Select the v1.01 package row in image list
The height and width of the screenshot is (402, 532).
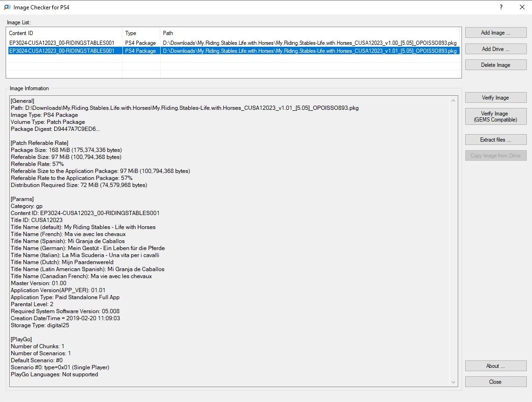pyautogui.click(x=234, y=51)
